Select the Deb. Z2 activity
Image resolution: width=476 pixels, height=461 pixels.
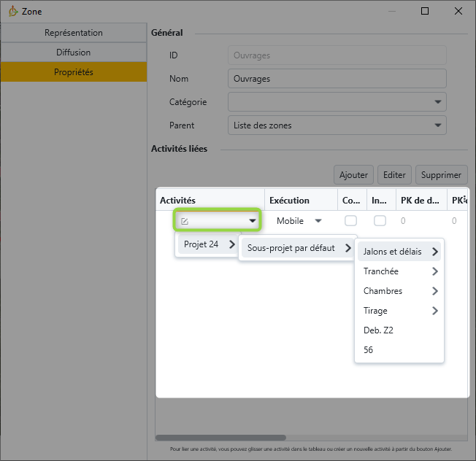[x=378, y=330]
